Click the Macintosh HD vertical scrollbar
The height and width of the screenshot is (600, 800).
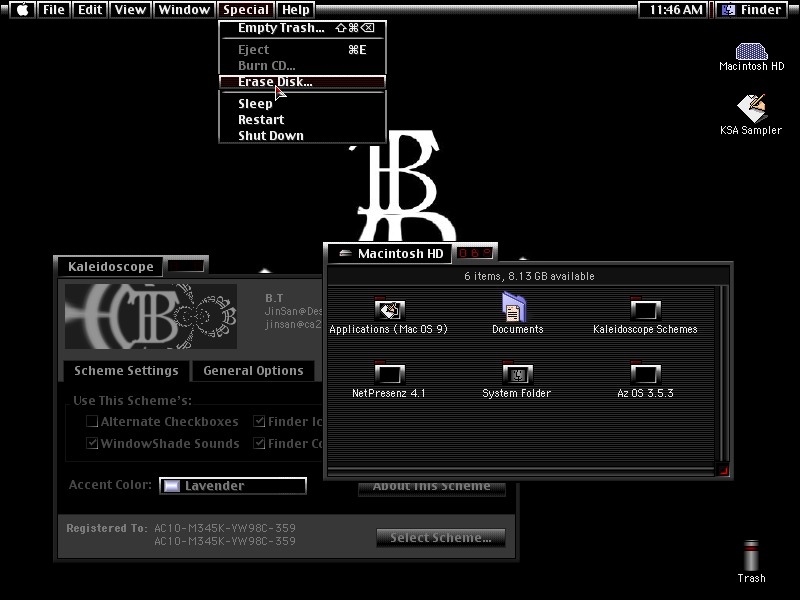click(722, 373)
